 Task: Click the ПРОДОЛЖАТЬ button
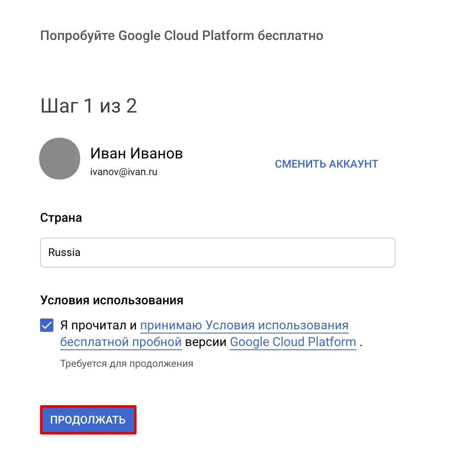tap(88, 419)
